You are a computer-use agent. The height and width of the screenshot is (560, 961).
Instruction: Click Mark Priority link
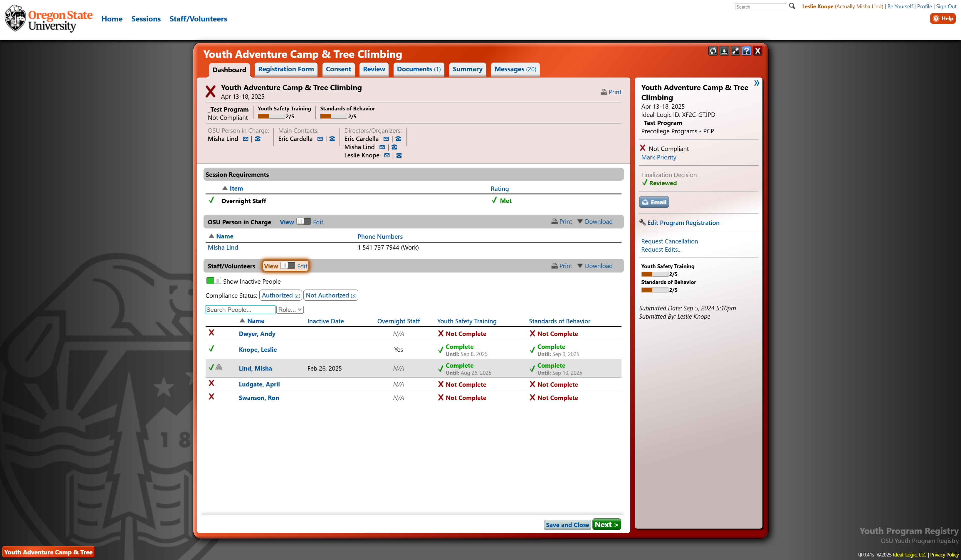coord(658,157)
